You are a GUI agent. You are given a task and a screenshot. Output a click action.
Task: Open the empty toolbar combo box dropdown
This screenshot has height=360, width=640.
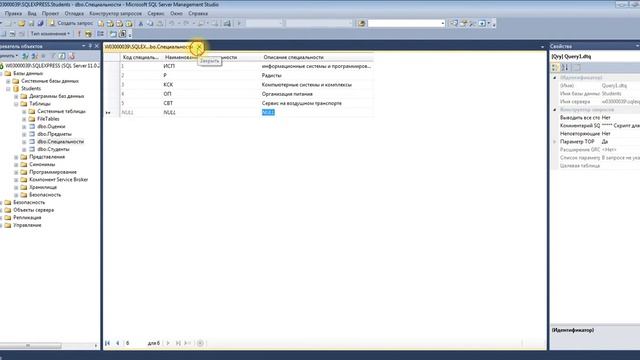(442, 24)
